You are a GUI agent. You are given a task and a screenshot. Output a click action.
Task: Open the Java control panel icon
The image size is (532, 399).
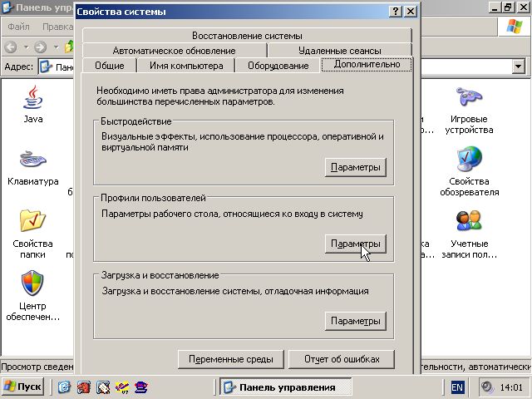[33, 97]
